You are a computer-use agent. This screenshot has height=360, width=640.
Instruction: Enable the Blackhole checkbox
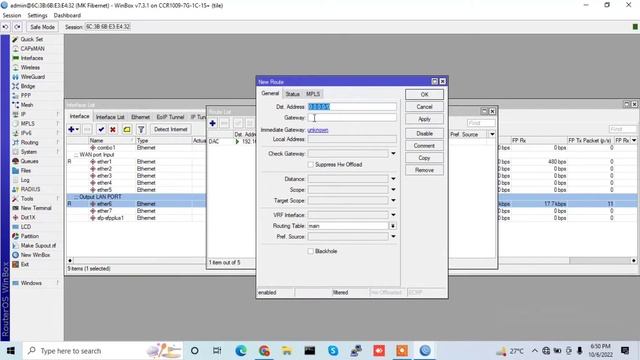coord(311,251)
